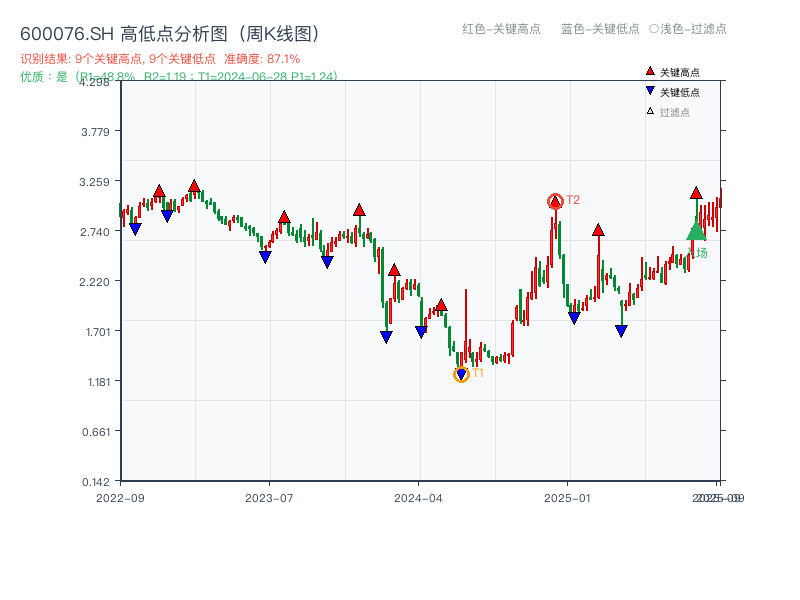Click the green 入场 entry triangle marker
This screenshot has height=600, width=800.
pyautogui.click(x=696, y=233)
